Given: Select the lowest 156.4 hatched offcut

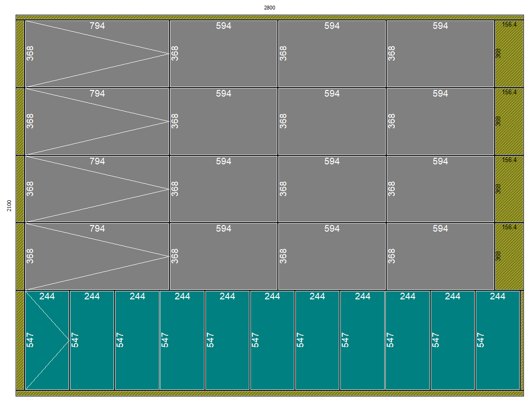Looking at the screenshot, I should (x=509, y=257).
